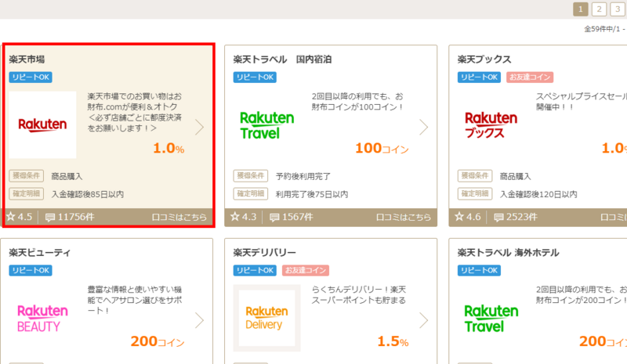Click the star rating 4.5 icon on 楽天市場
The image size is (627, 364).
pos(11,217)
